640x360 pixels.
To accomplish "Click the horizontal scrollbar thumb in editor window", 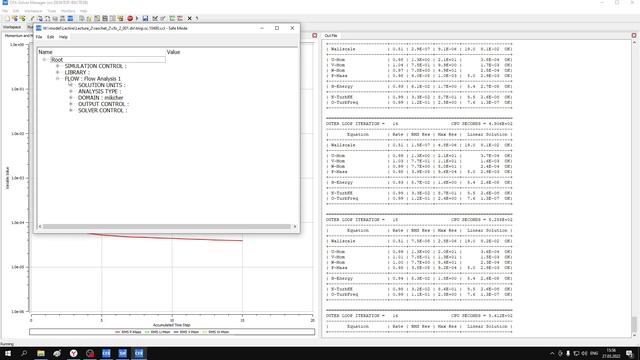I will (167, 226).
